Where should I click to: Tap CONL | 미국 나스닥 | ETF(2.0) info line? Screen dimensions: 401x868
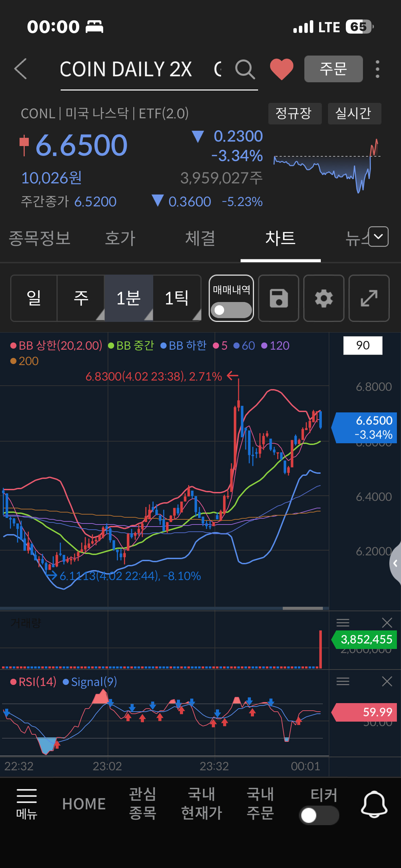pyautogui.click(x=105, y=113)
